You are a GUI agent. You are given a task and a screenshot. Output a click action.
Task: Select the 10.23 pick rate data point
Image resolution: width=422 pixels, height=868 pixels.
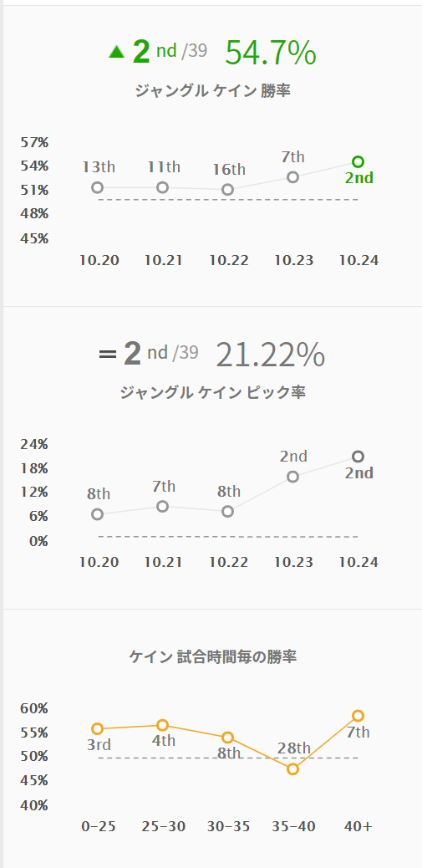(x=293, y=477)
